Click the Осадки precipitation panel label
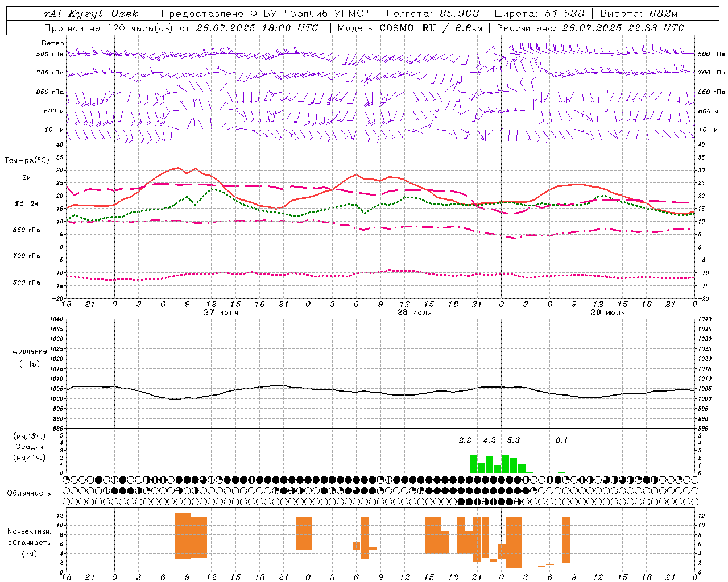This screenshot has width=728, height=582. pyautogui.click(x=29, y=447)
